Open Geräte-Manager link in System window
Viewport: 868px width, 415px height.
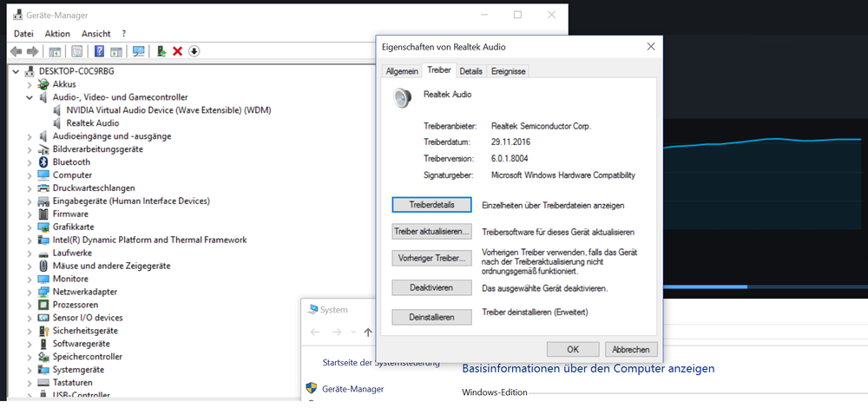click(x=352, y=389)
